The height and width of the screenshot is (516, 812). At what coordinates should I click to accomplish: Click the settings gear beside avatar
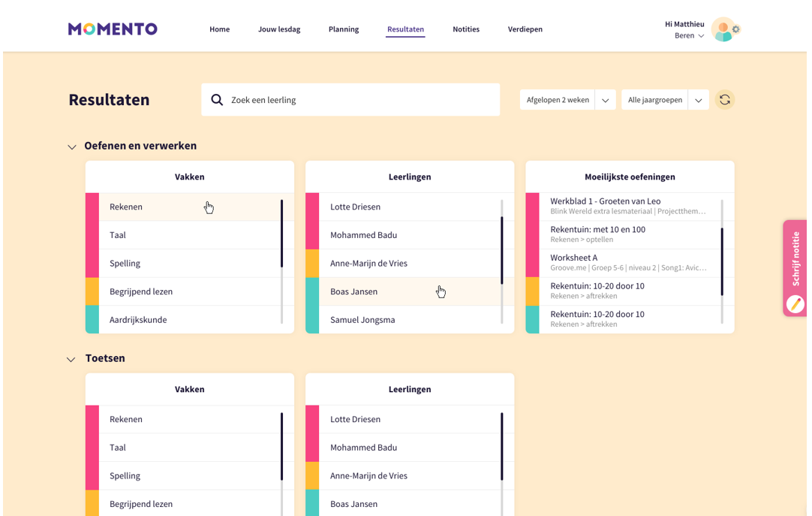[x=736, y=29]
